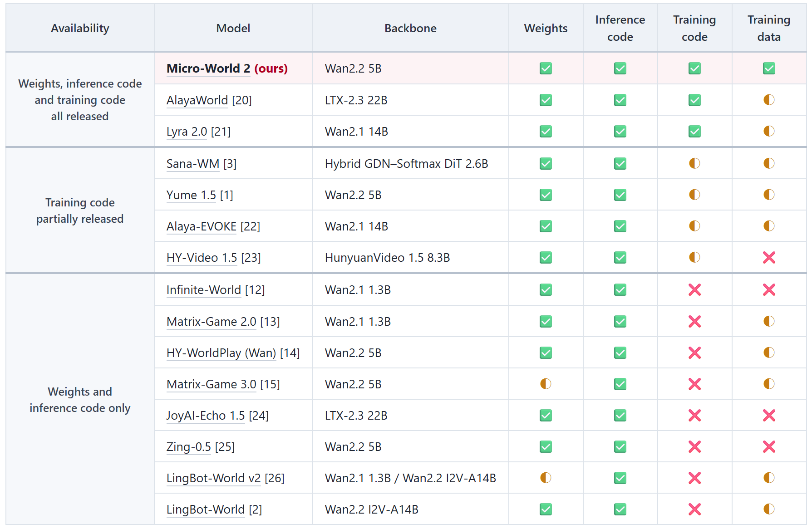Click the Inference code column header
Screen dimensions: 812x529
pos(620,28)
